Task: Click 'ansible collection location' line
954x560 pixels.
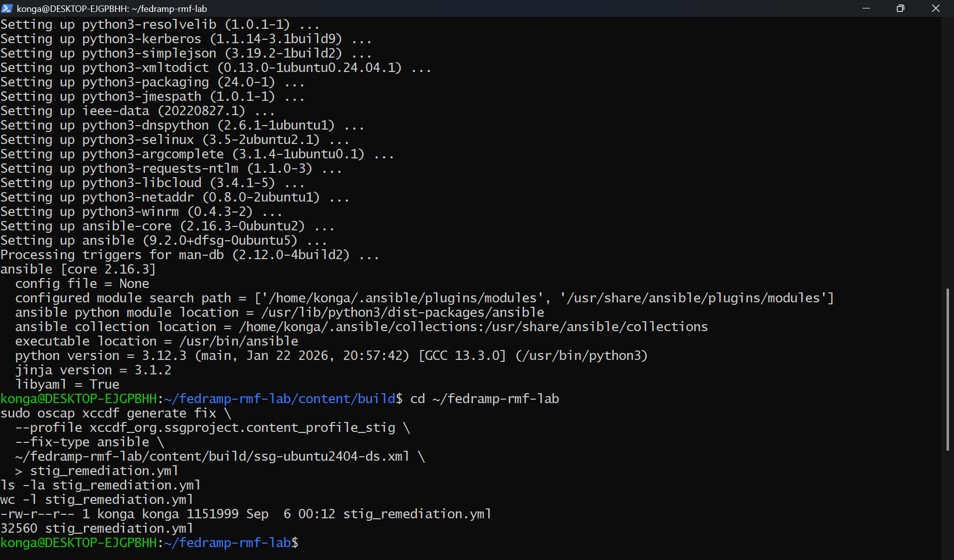Action: pyautogui.click(x=361, y=327)
